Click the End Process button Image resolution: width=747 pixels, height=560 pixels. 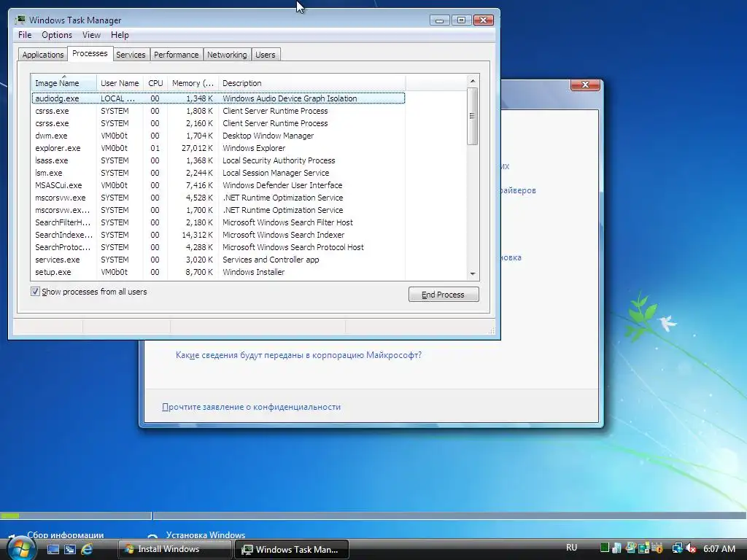coord(444,295)
